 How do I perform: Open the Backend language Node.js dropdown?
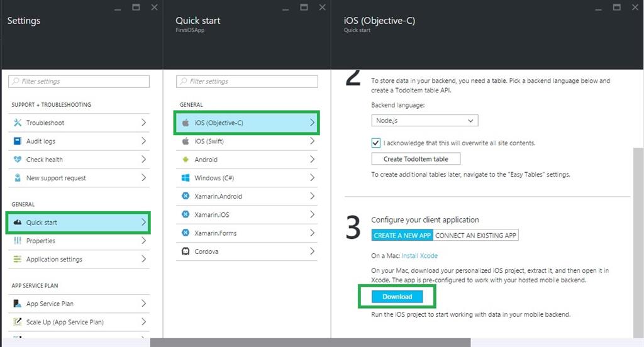[x=425, y=120]
